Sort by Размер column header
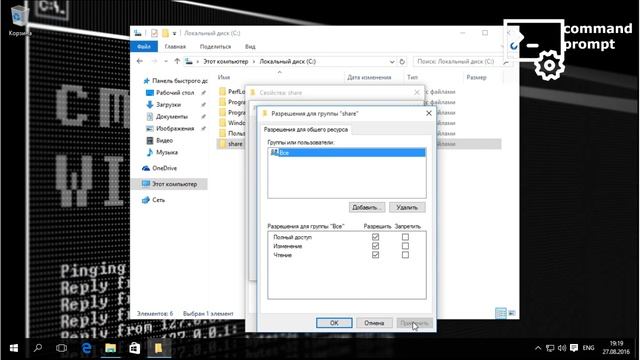This screenshot has height=360, width=640. click(476, 77)
